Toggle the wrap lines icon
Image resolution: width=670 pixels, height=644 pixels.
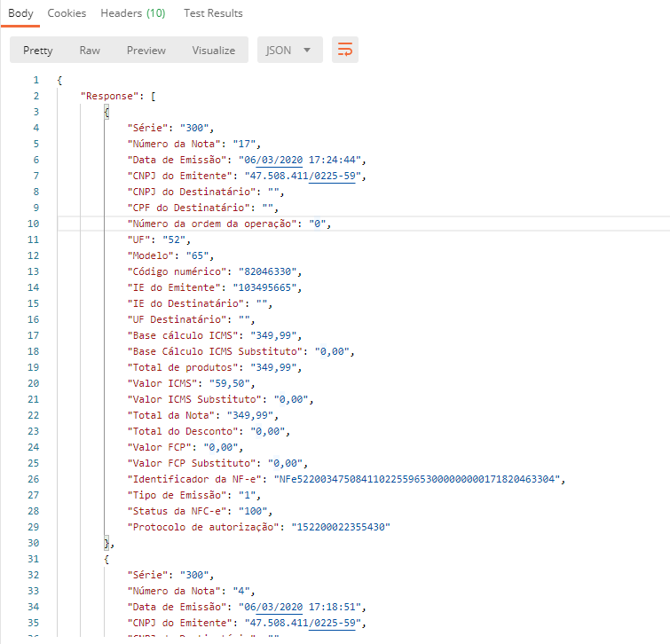(x=345, y=51)
